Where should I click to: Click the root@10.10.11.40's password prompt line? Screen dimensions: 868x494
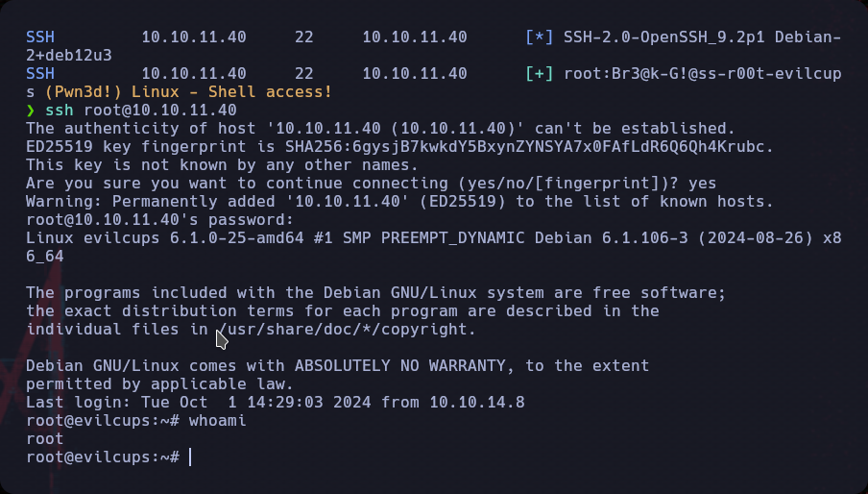coord(159,220)
